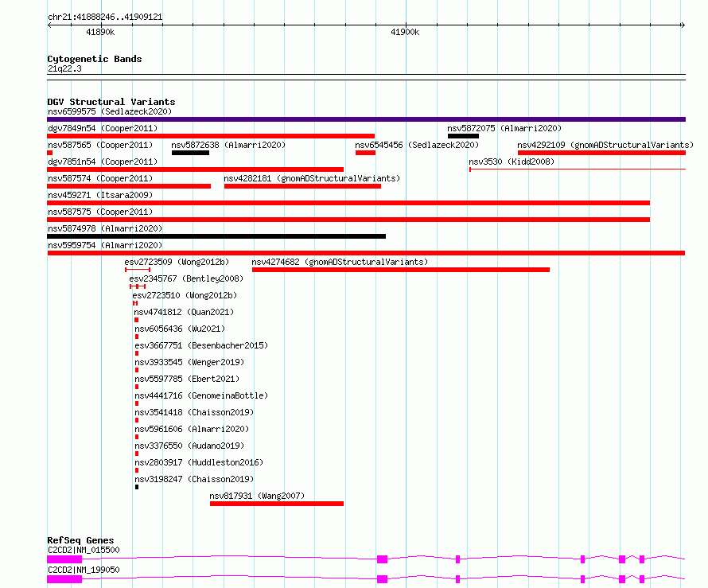This screenshot has width=708, height=588.
Task: Open nsv3530 (Kidd2008) variant label
Action: pos(512,162)
